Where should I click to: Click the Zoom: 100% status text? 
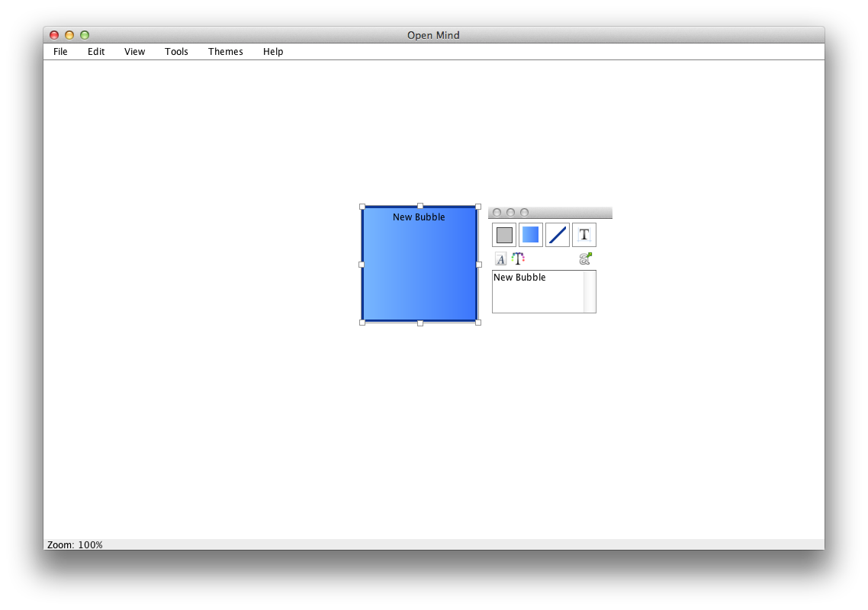pyautogui.click(x=75, y=544)
